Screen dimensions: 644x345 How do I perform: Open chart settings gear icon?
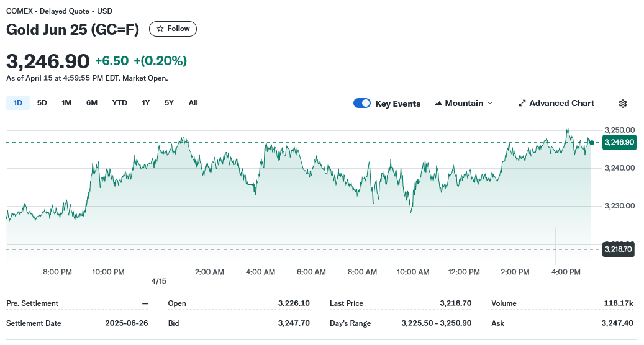click(623, 104)
